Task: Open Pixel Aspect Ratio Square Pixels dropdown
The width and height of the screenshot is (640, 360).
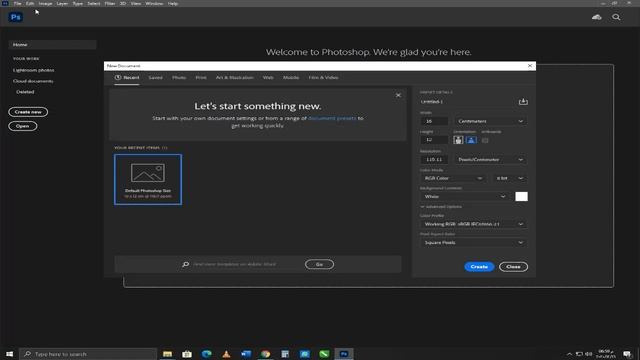Action: [x=473, y=243]
